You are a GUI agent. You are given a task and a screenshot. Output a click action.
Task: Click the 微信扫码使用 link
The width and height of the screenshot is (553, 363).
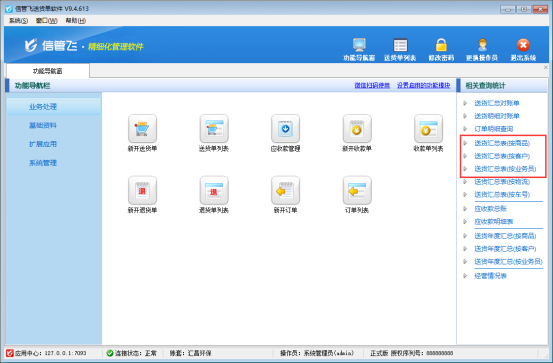[372, 85]
